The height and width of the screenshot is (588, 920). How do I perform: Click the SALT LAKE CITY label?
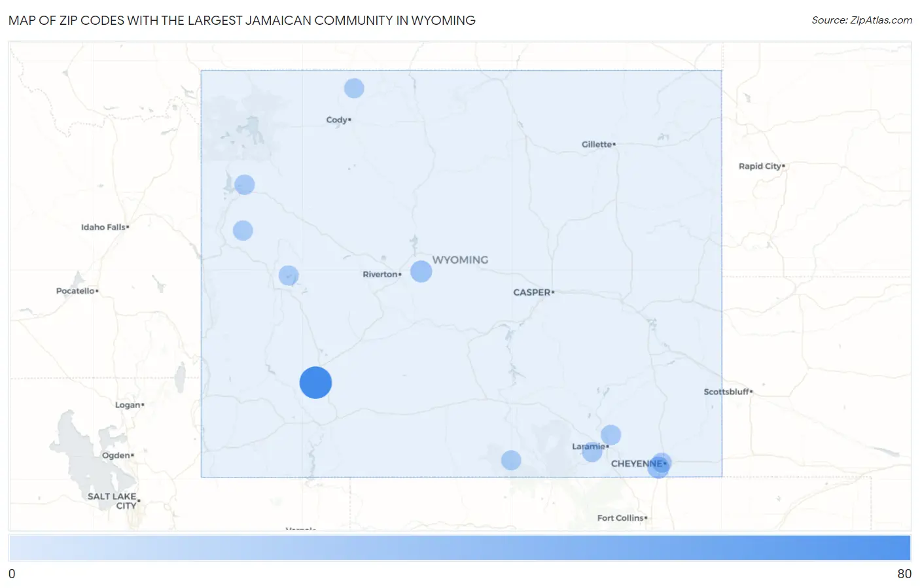pos(113,501)
